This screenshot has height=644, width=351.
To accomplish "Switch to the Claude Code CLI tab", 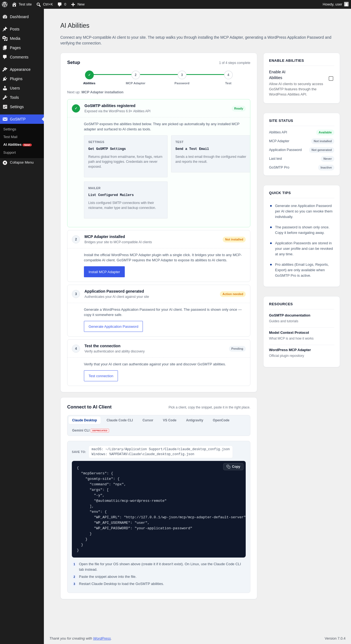I will pyautogui.click(x=120, y=420).
